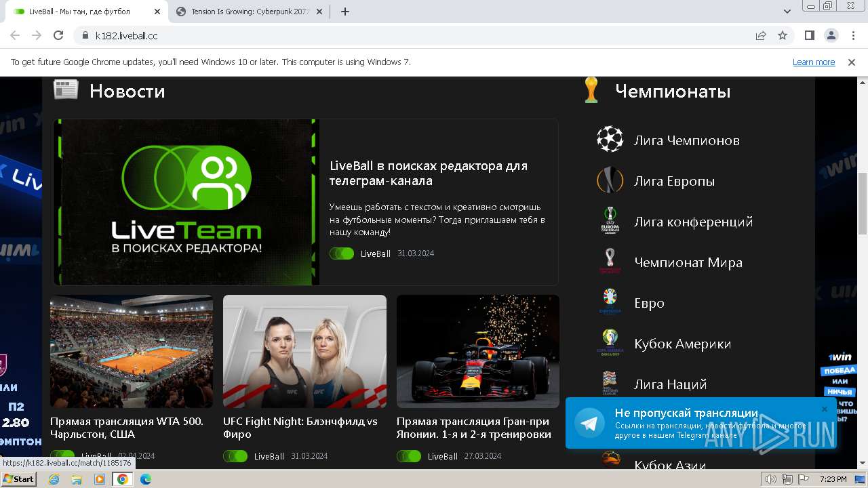Open Лига Чемпионов championship link
The width and height of the screenshot is (868, 488).
pyautogui.click(x=686, y=140)
